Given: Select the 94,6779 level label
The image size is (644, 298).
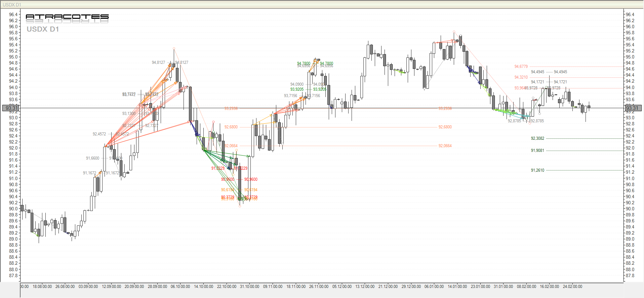Looking at the screenshot, I should (x=521, y=67).
